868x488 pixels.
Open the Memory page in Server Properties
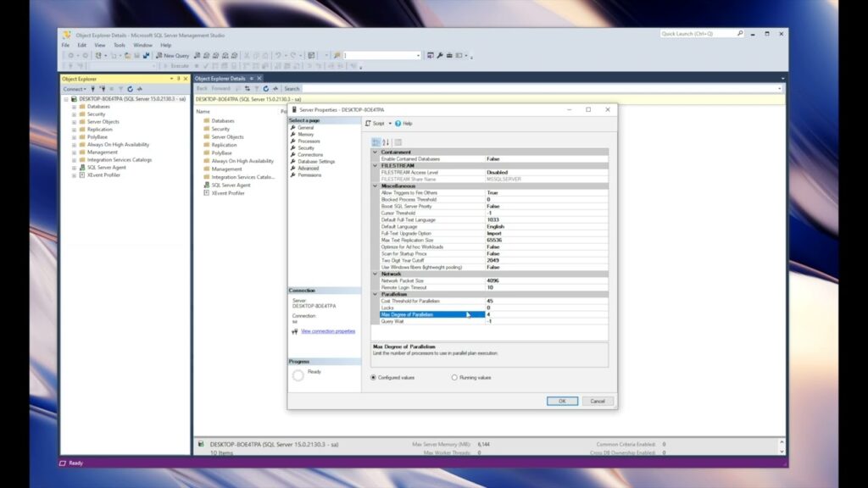coord(305,135)
